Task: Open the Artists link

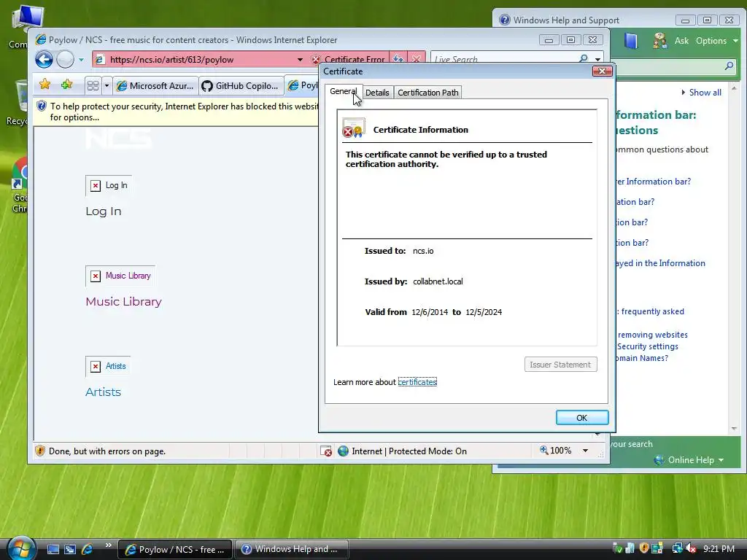Action: click(x=103, y=392)
